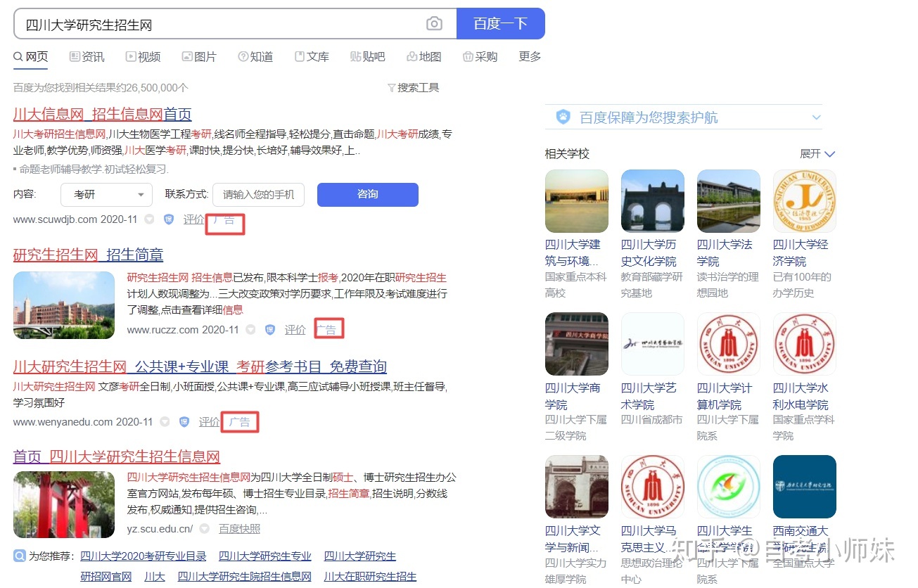Open 百度快照 for the yz.scu.edu.cn result
Viewport: 918px width, 588px height.
[239, 529]
